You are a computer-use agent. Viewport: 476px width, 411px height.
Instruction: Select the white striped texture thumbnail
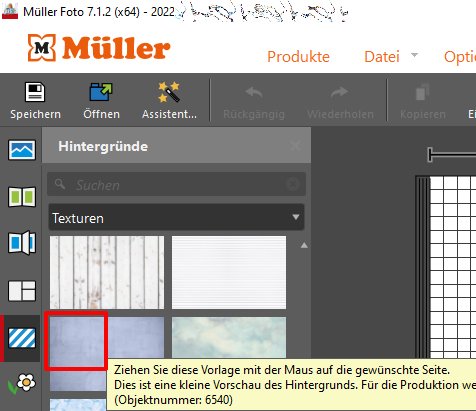pos(229,273)
